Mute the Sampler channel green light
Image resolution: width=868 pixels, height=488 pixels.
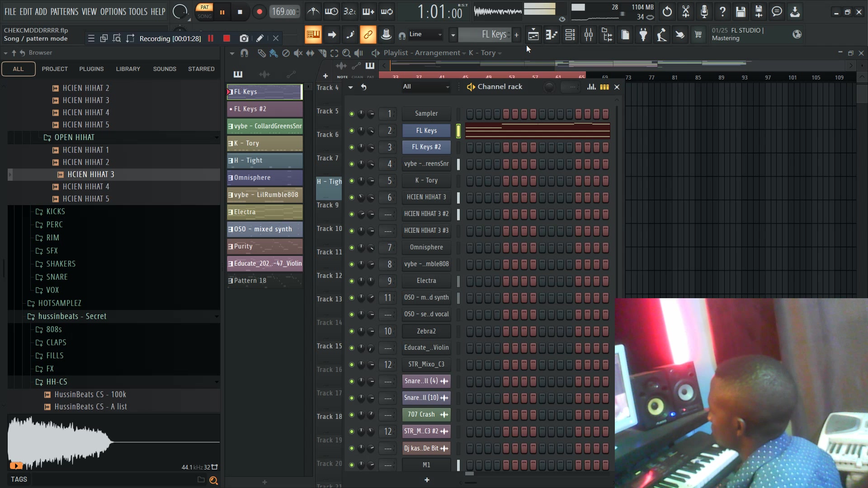point(352,114)
